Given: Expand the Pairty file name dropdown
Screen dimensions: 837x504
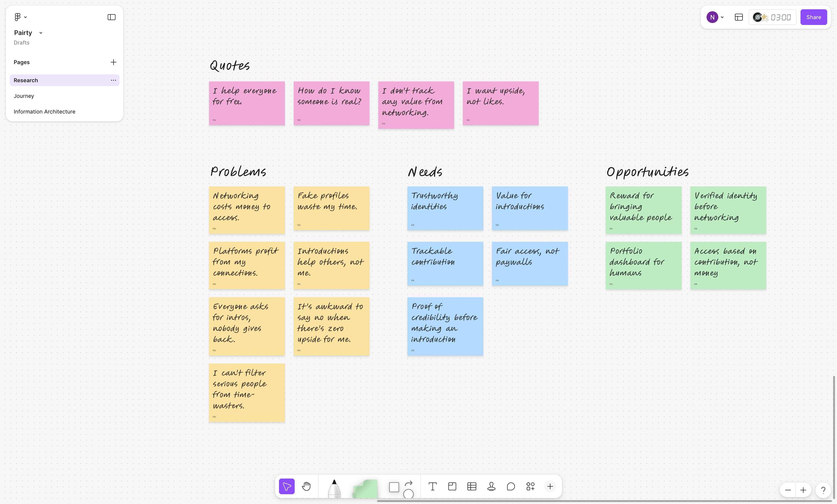Looking at the screenshot, I should [41, 33].
